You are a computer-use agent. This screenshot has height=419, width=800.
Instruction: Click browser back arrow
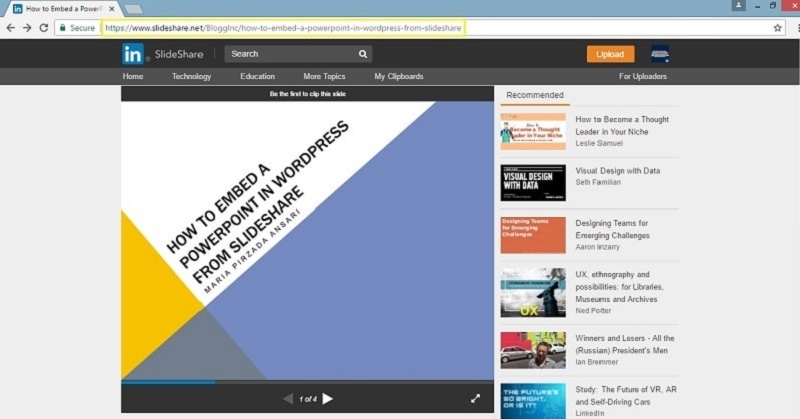tap(11, 28)
